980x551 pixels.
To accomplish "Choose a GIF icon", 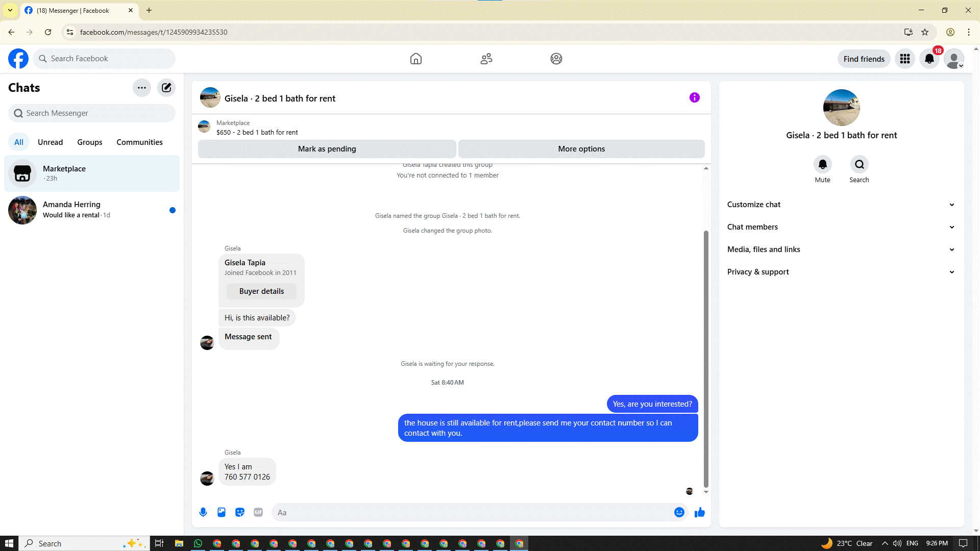I will click(x=258, y=512).
